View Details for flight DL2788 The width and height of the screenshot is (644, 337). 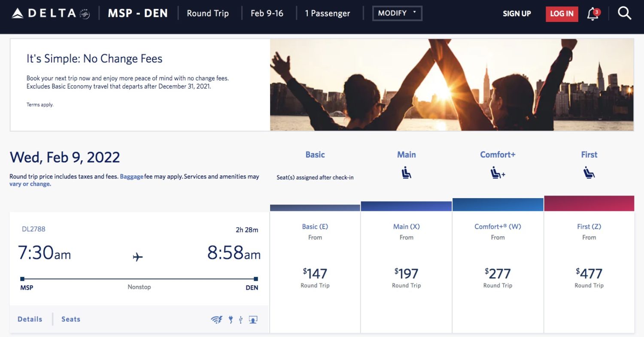(30, 319)
